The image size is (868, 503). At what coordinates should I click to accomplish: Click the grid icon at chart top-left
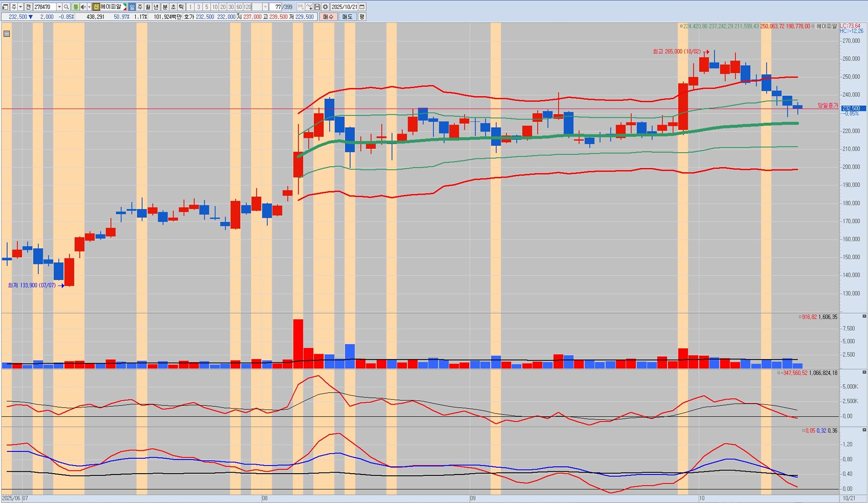pos(7,34)
